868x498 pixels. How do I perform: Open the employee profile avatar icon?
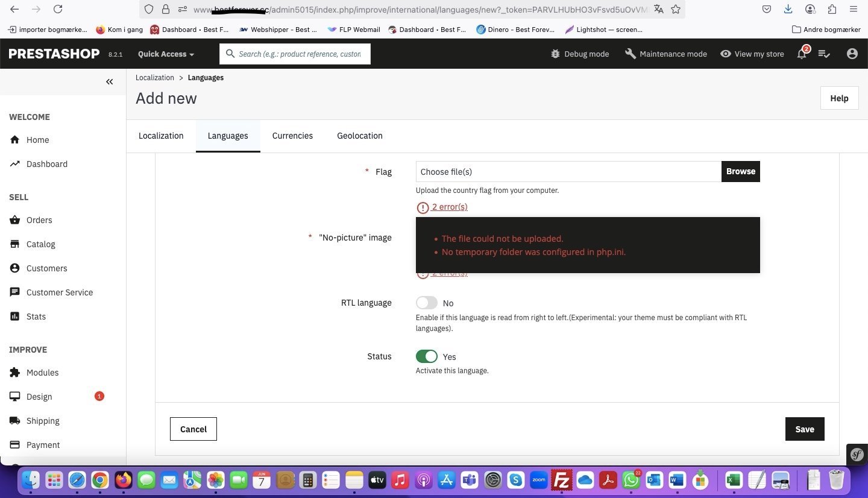[852, 54]
